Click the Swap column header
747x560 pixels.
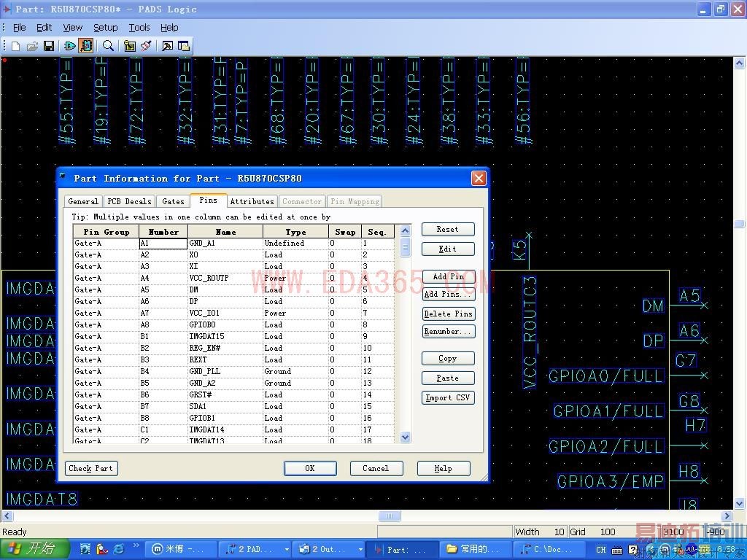345,232
